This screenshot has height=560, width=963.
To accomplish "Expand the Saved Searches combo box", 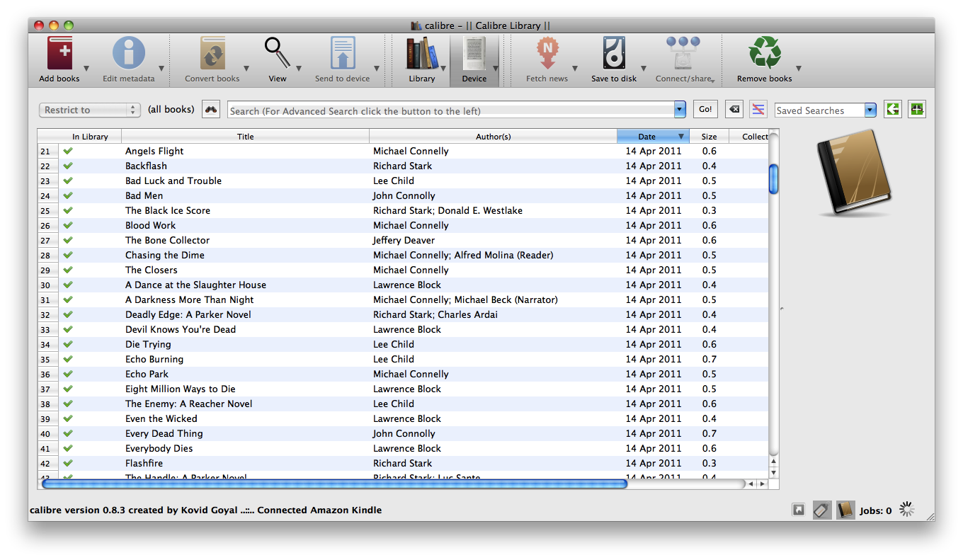I will tap(870, 110).
